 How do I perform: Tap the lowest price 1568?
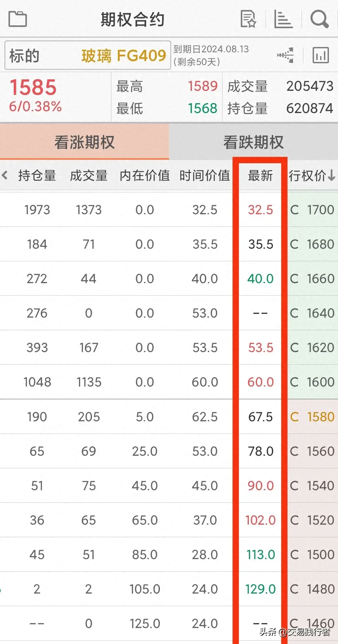(202, 108)
